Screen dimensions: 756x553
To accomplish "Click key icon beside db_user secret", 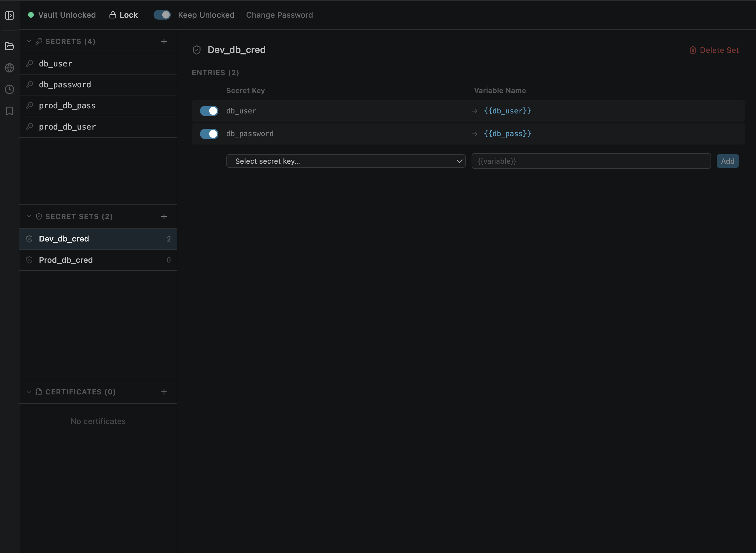I will (29, 64).
